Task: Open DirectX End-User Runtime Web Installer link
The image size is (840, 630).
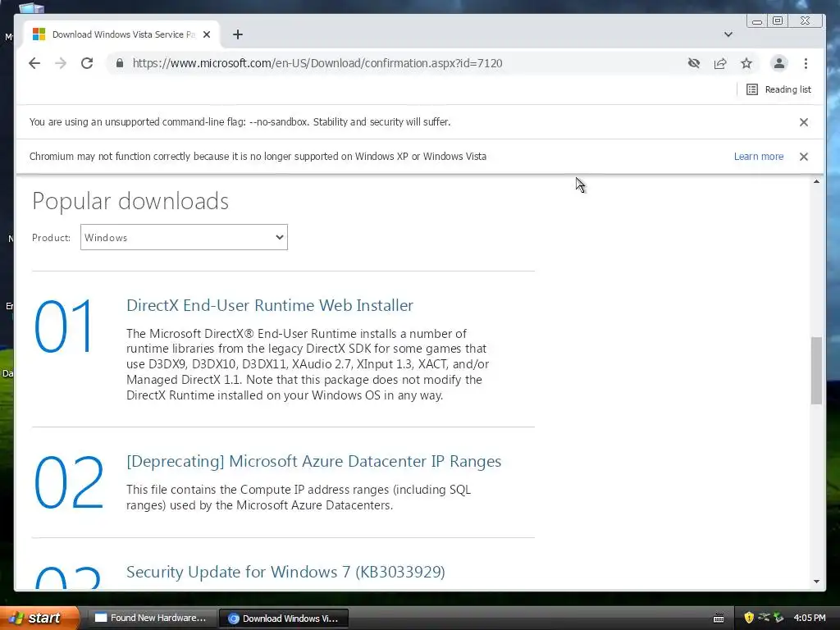Action: coord(269,305)
